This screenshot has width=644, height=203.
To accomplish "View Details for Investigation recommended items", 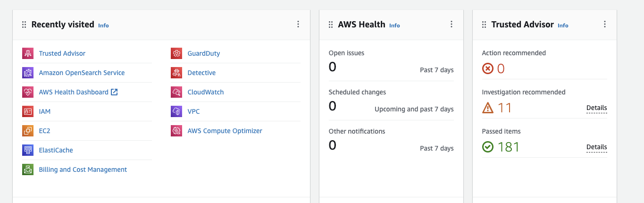I will tap(596, 108).
